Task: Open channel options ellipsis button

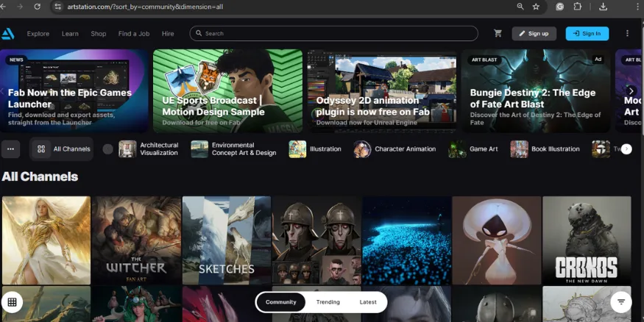Action: [x=11, y=149]
